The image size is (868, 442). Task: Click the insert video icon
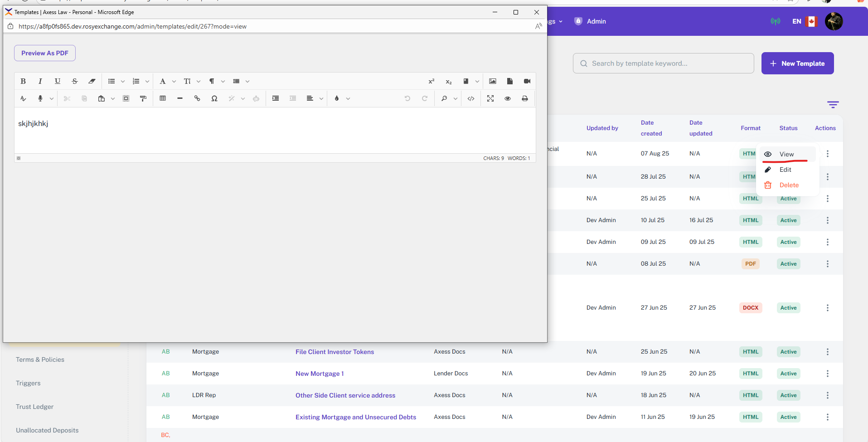coord(527,81)
